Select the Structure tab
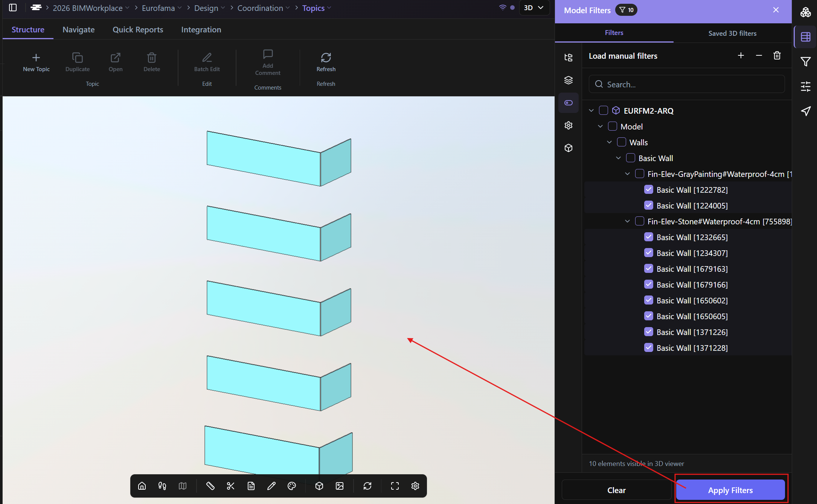Image resolution: width=817 pixels, height=504 pixels. 28,29
